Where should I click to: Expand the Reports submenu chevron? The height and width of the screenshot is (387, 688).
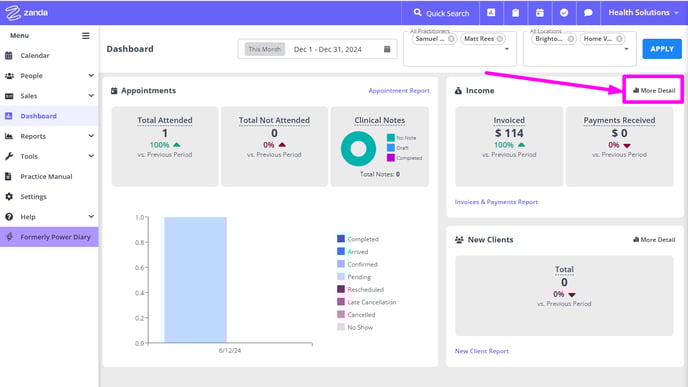point(91,136)
